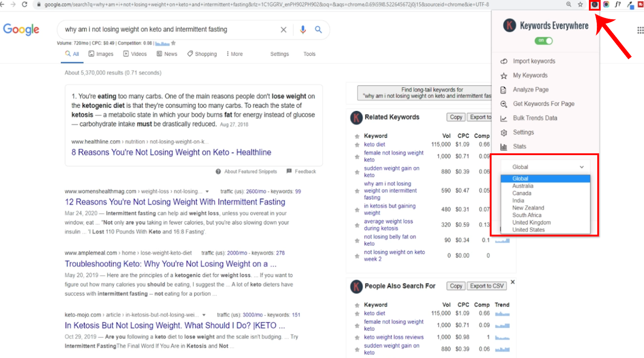
Task: Click the My Keywords star icon
Action: 504,76
